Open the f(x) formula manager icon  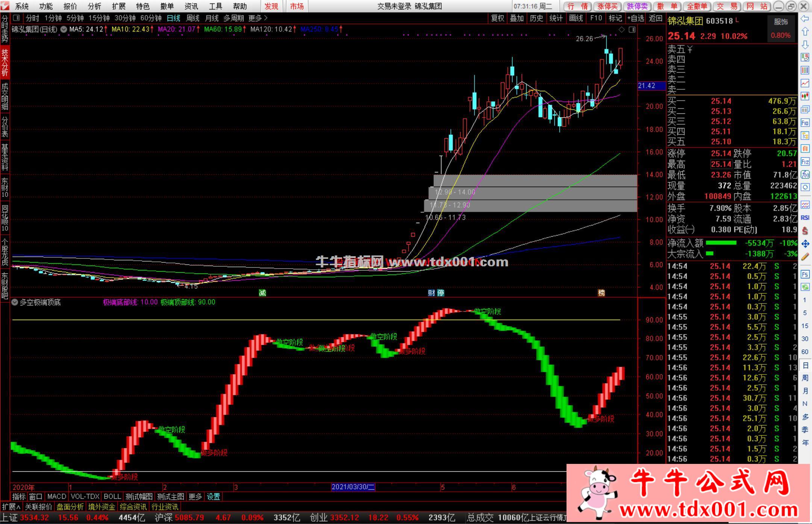pyautogui.click(x=805, y=174)
